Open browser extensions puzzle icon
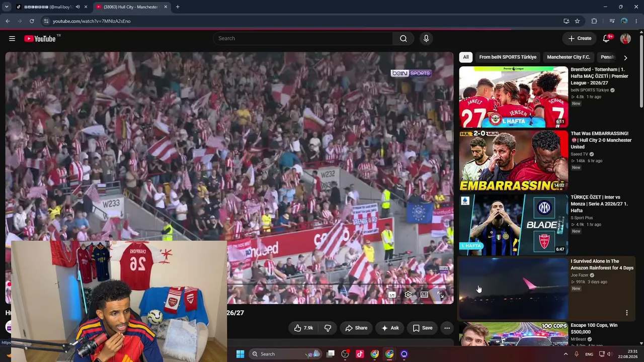Viewport: 644px width, 362px height. coord(594,21)
